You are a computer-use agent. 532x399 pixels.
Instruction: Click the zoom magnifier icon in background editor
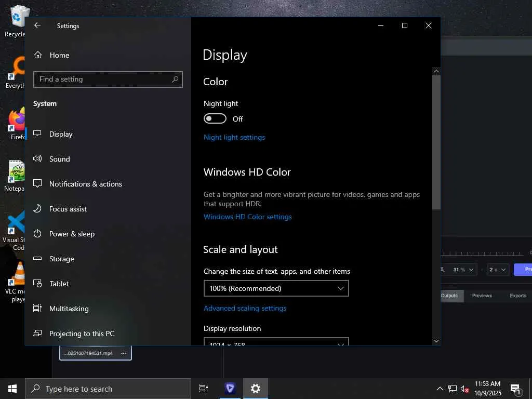point(443,270)
